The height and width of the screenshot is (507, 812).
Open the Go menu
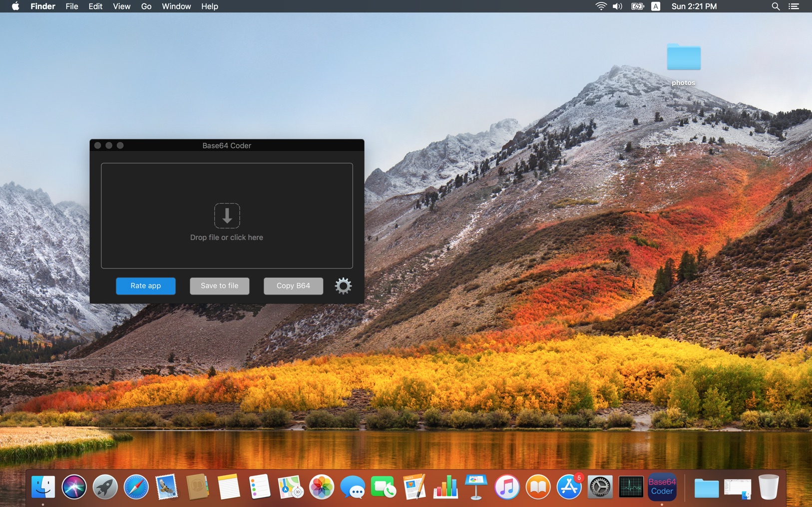point(146,6)
